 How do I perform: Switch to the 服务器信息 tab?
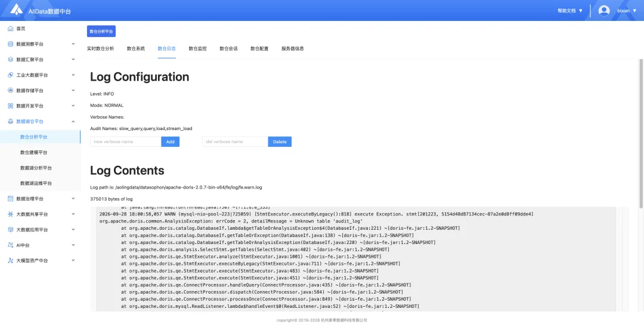click(292, 48)
